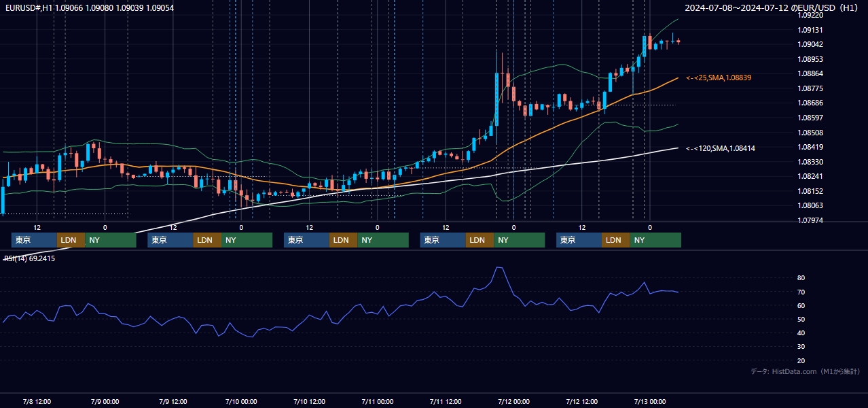Click RSI scale level 40
The image size is (868, 408).
tap(801, 333)
